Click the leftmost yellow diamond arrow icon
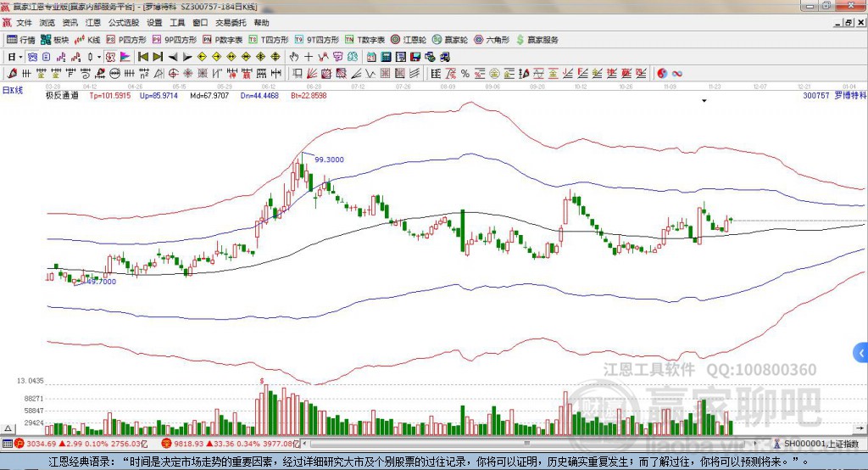This screenshot has width=868, height=470. point(202,57)
